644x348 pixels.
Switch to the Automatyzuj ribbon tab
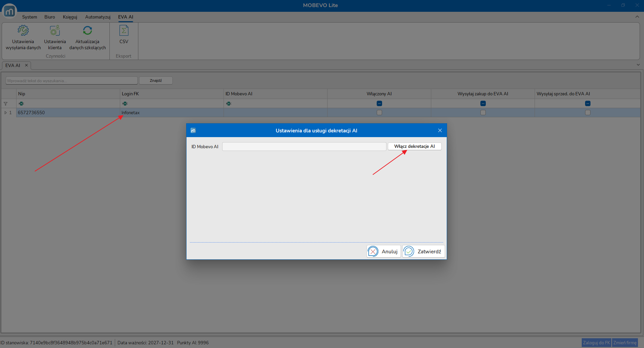point(98,17)
